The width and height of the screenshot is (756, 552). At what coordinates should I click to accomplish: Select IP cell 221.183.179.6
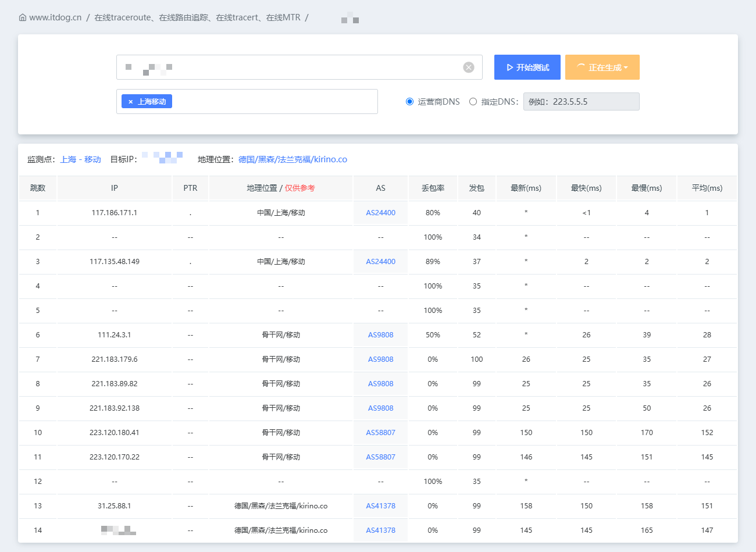[115, 359]
